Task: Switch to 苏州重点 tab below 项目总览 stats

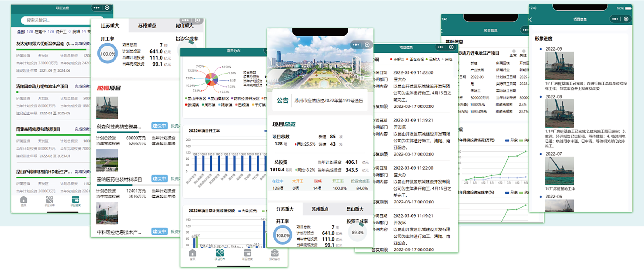Action: point(320,209)
